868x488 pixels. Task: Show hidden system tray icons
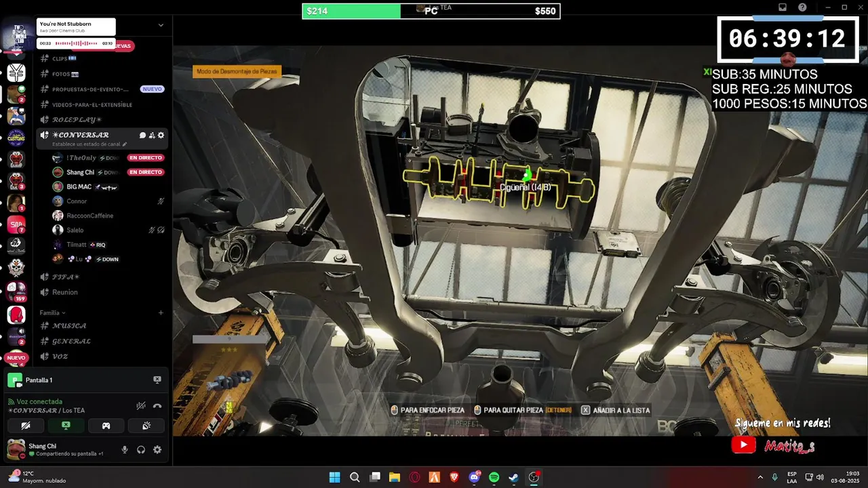[759, 477]
